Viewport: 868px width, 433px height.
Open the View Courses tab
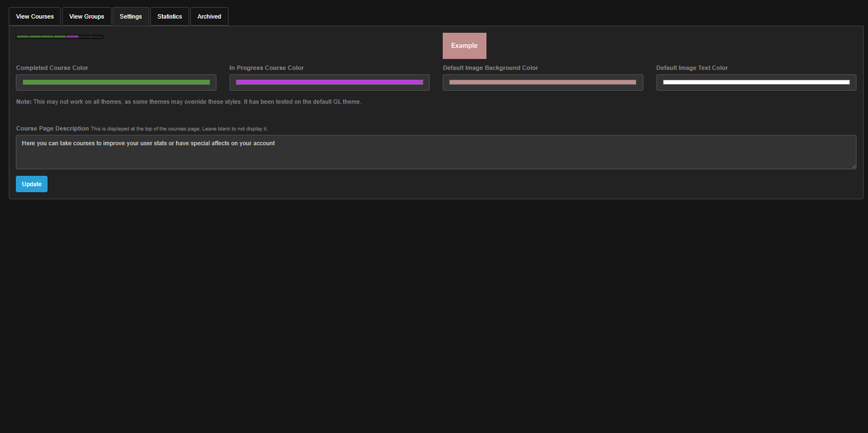[x=35, y=16]
